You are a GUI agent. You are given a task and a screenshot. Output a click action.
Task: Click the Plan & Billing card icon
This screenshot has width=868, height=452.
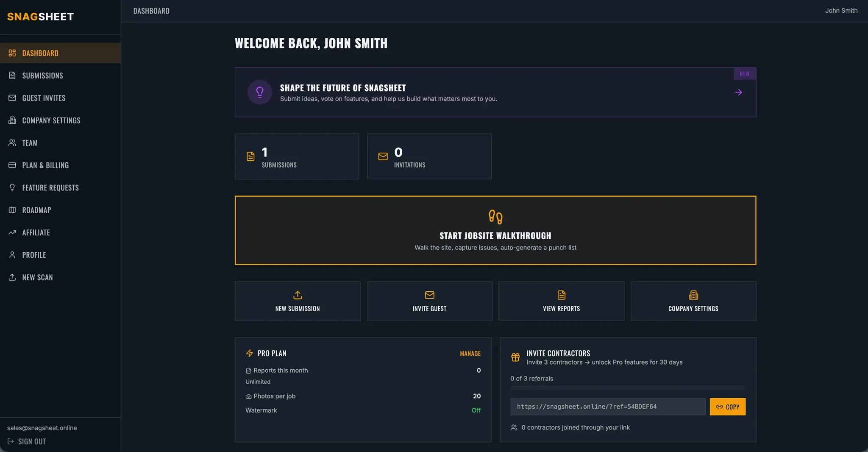[12, 165]
